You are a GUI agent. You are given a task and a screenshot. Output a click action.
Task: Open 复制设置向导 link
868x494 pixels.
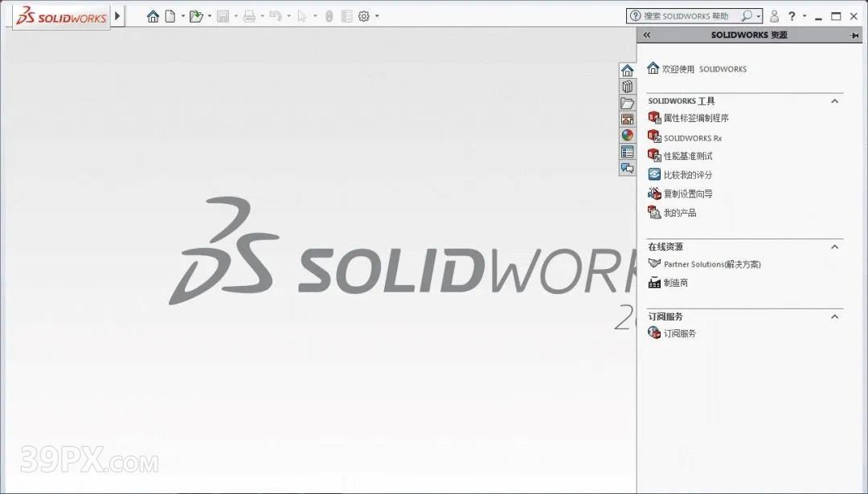click(x=687, y=194)
